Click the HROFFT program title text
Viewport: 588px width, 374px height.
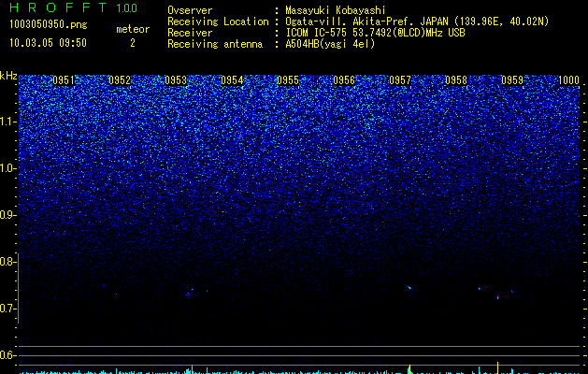click(x=59, y=7)
